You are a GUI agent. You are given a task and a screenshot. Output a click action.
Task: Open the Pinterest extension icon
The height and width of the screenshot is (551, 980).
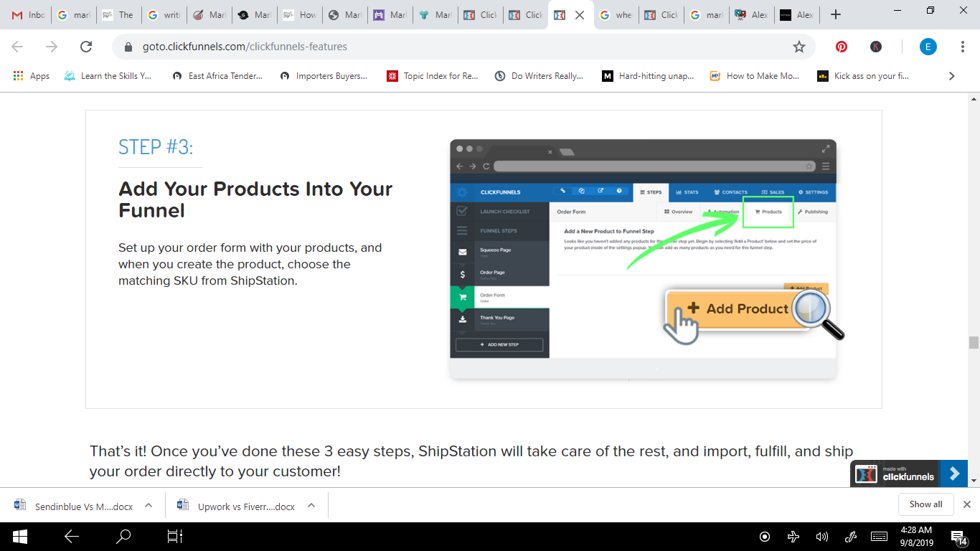coord(842,47)
